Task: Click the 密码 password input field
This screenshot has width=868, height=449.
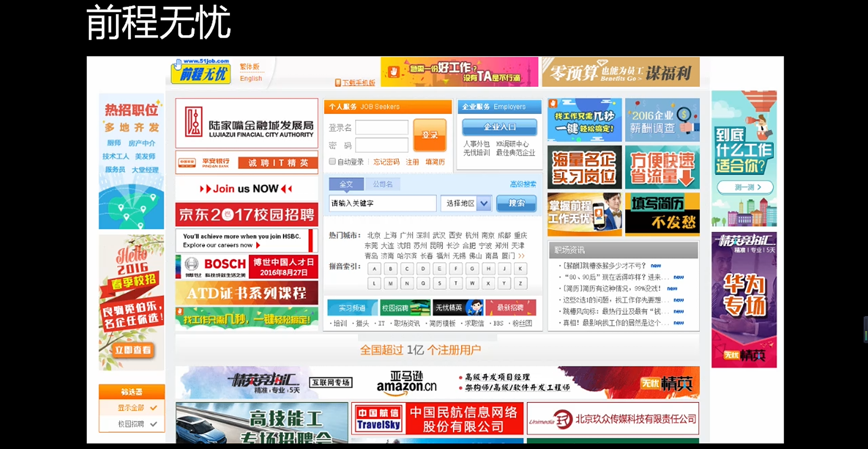Action: point(382,145)
